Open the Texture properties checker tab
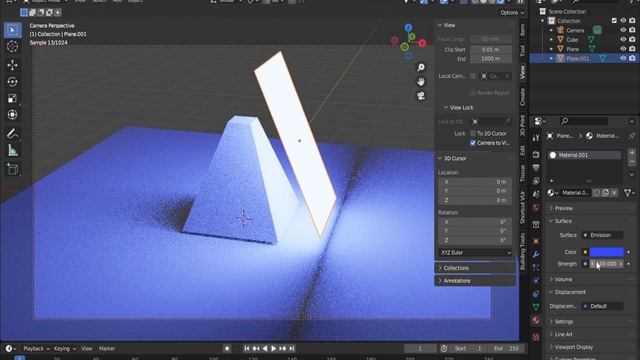This screenshot has height=360, width=640. (536, 337)
